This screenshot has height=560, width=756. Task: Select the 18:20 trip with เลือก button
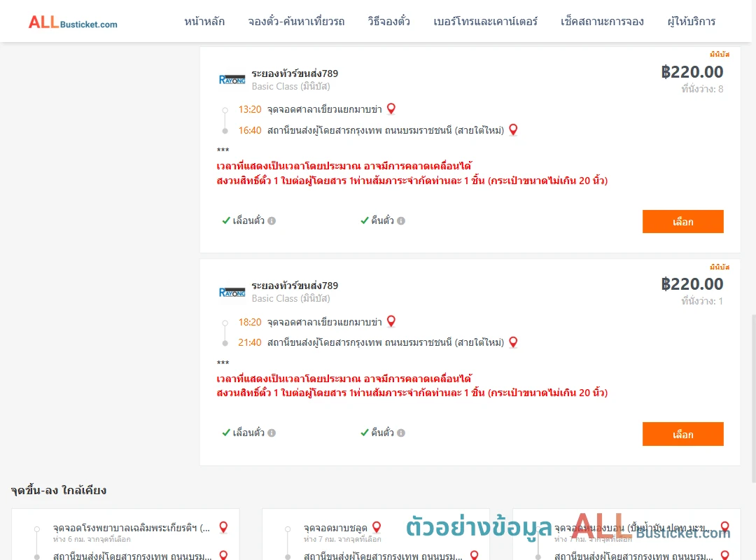(x=682, y=434)
